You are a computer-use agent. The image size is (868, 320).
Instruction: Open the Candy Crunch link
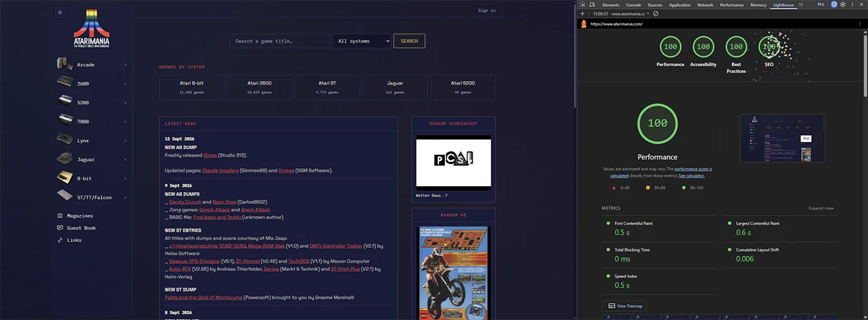184,201
